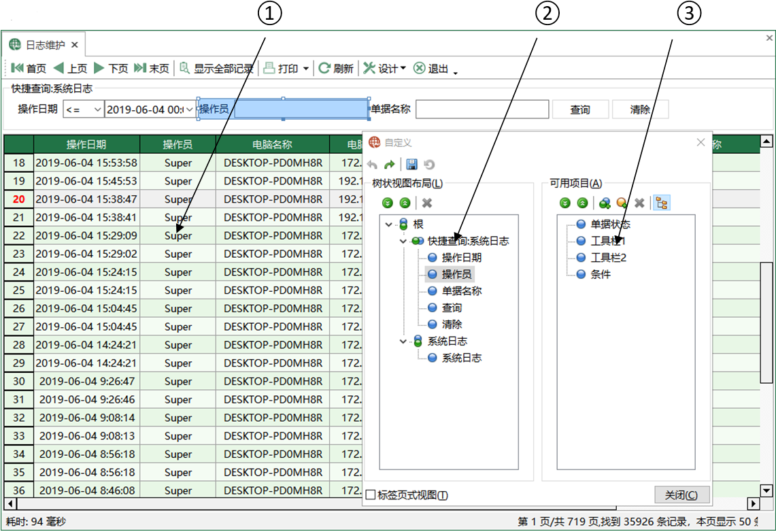Click cell 2019-06-04 15:53:58
Image resolution: width=776 pixels, height=532 pixels.
click(86, 163)
